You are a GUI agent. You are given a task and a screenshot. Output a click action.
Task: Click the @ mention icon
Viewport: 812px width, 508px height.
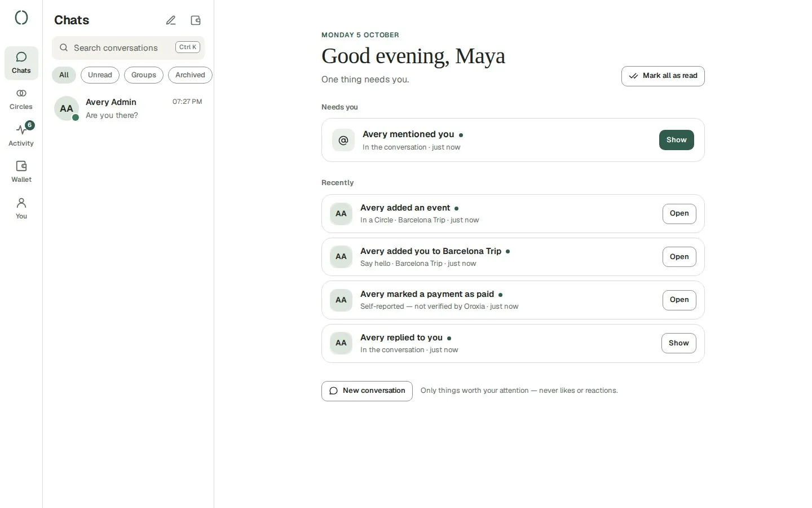[343, 140]
